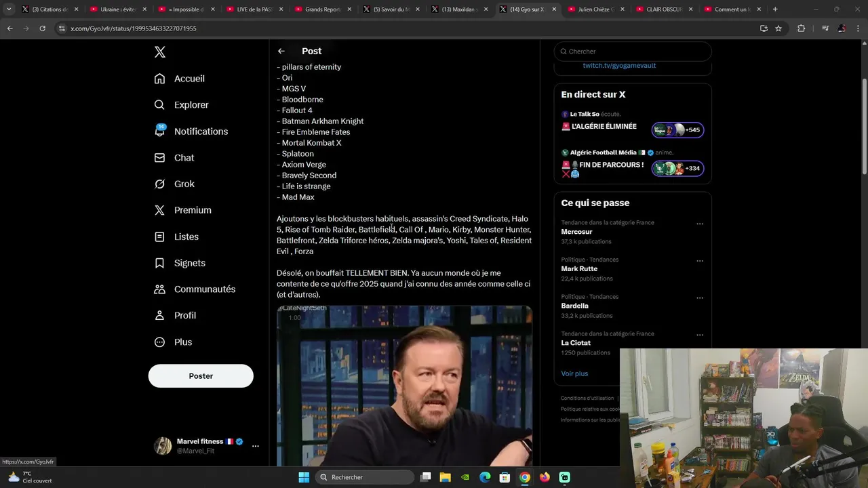This screenshot has width=868, height=488.
Task: Open Profil person icon
Action: [159, 316]
